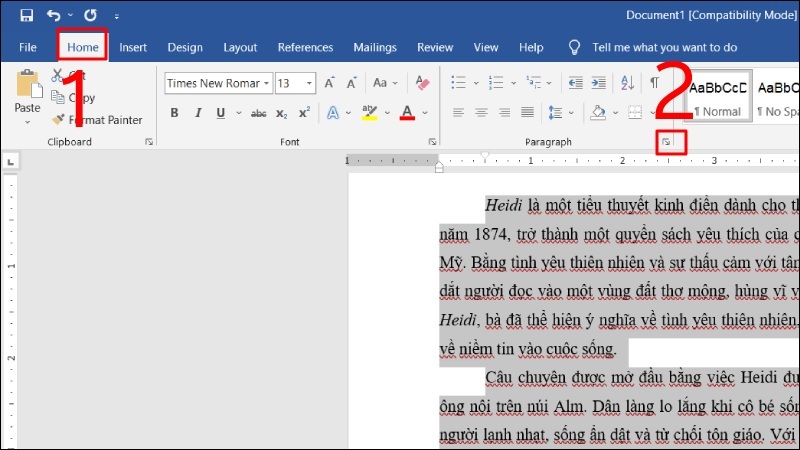Image resolution: width=800 pixels, height=450 pixels.
Task: Toggle italic formatting
Action: click(x=200, y=112)
